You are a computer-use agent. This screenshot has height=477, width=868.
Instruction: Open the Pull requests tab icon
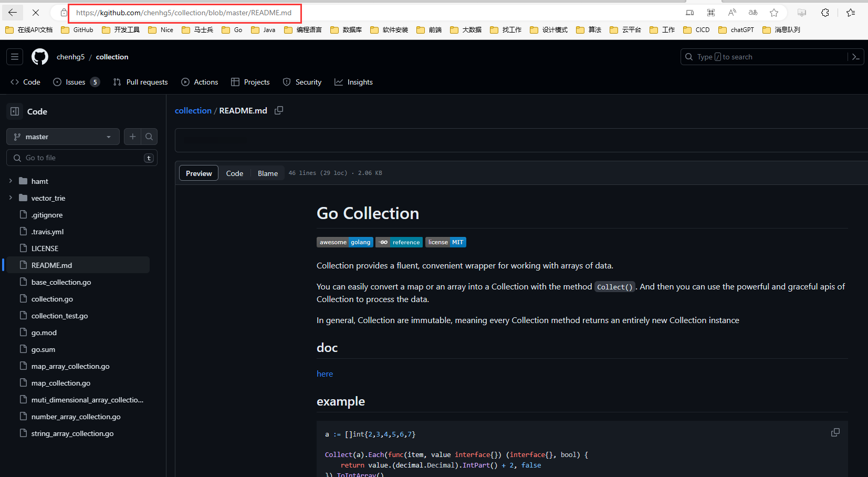pos(117,81)
